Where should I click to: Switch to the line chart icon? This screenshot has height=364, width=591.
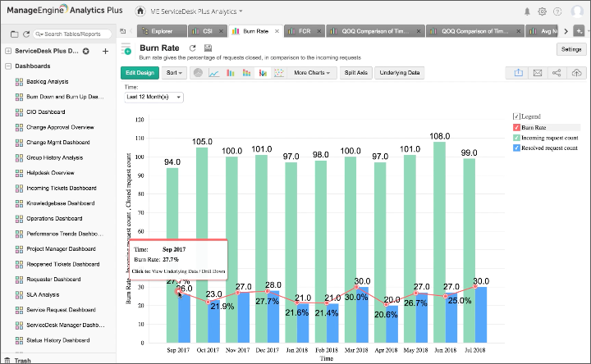point(214,73)
